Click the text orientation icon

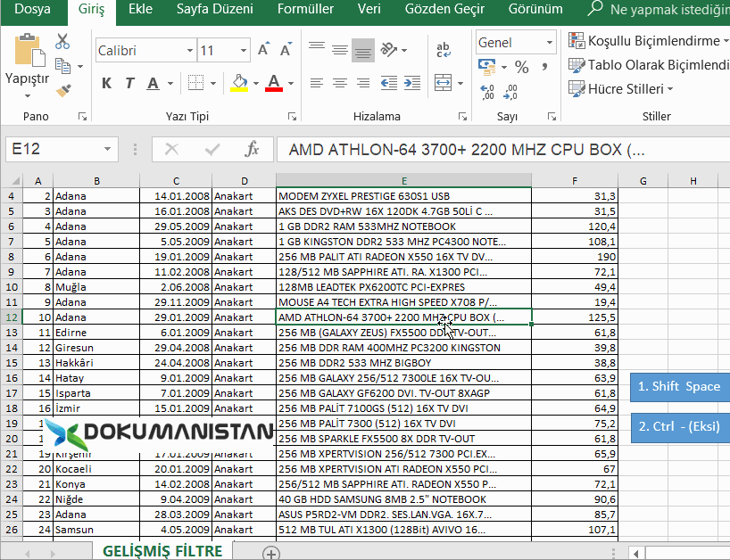[389, 49]
